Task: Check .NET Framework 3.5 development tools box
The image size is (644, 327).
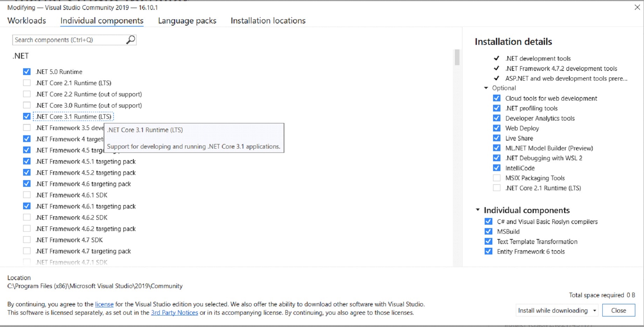Action: coord(27,128)
